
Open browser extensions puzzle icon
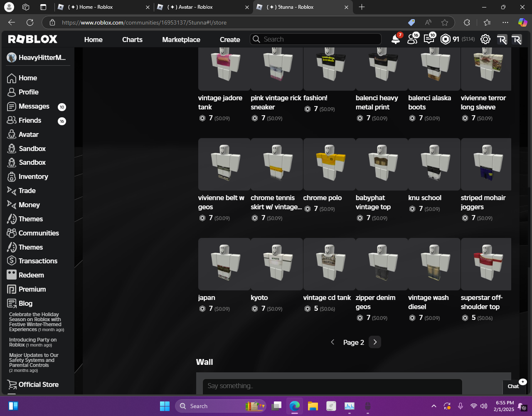[467, 22]
